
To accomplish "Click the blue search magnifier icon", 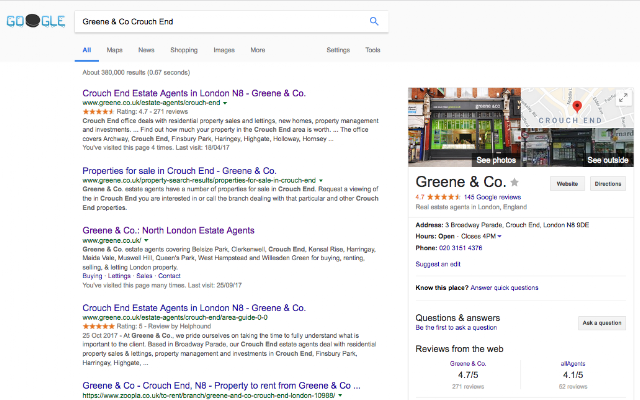I will point(374,21).
